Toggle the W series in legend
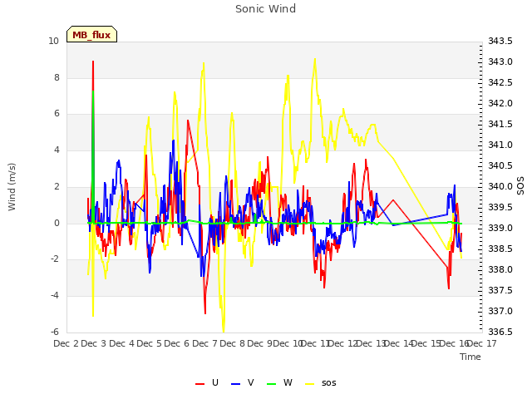The width and height of the screenshot is (532, 399). tap(279, 383)
